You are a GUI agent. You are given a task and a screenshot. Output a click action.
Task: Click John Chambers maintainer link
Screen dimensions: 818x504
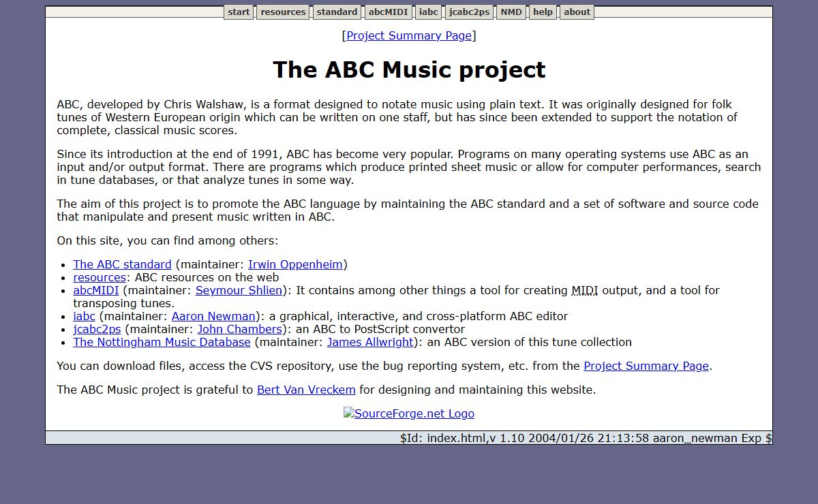pos(239,329)
